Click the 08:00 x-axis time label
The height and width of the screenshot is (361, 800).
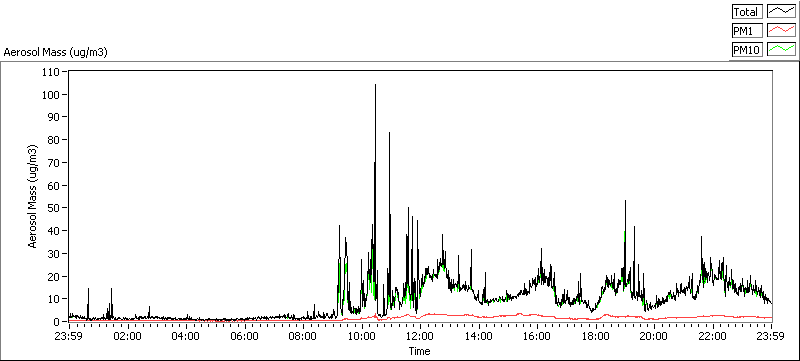(304, 336)
